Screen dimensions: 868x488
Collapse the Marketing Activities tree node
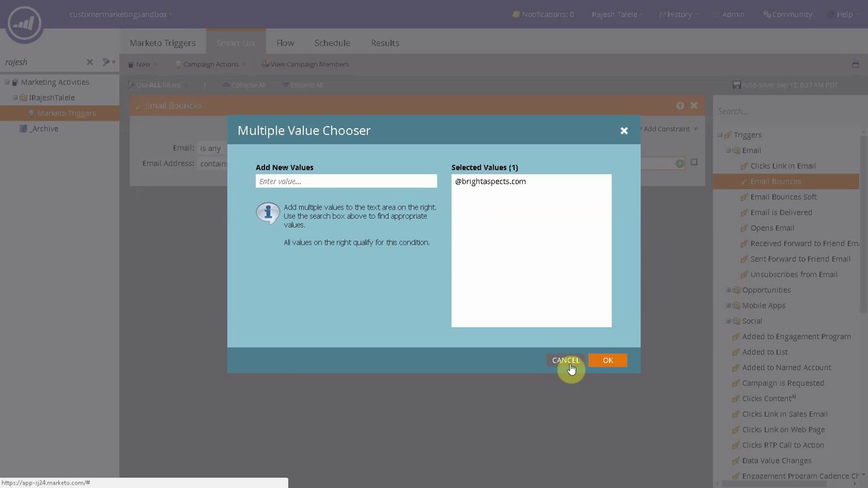click(x=7, y=82)
